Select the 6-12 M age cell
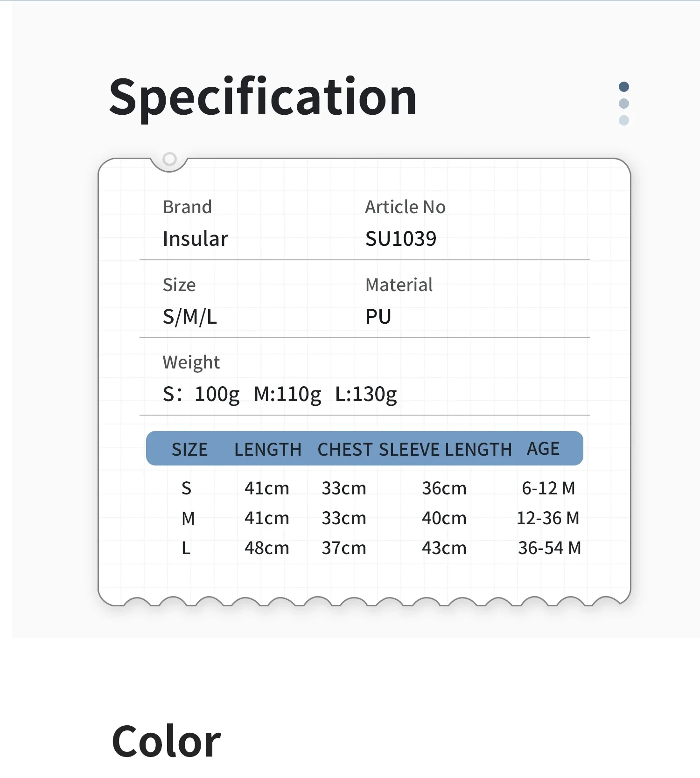Viewport: 700px width, 778px height. (548, 488)
